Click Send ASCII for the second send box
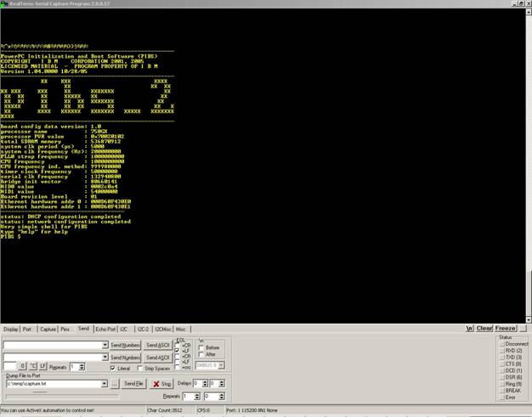 click(x=158, y=358)
